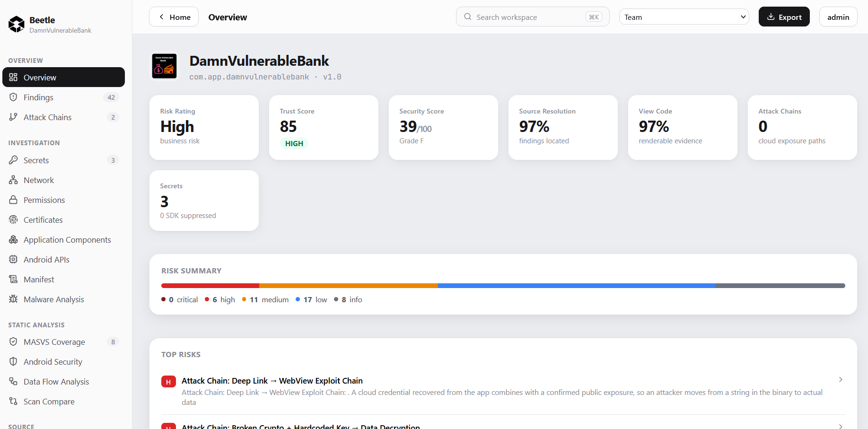Click the back chevron on Home button

point(162,17)
